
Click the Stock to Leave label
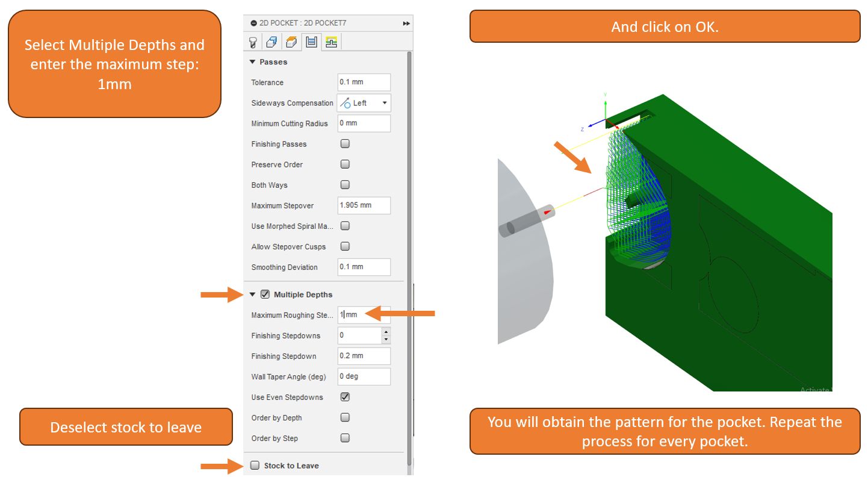(x=291, y=466)
